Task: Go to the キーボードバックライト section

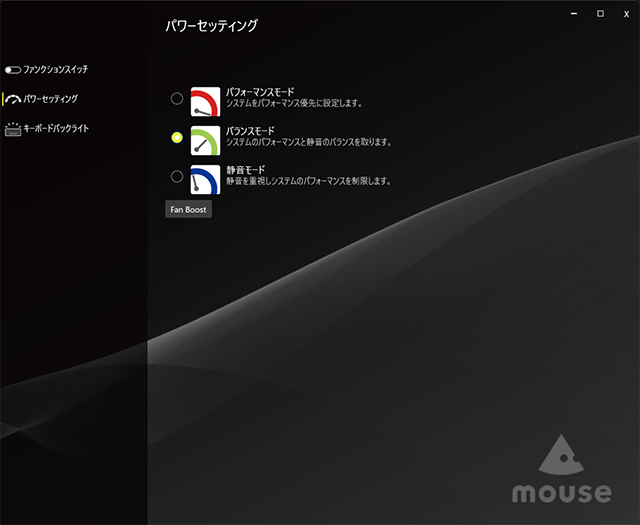Action: click(56, 129)
